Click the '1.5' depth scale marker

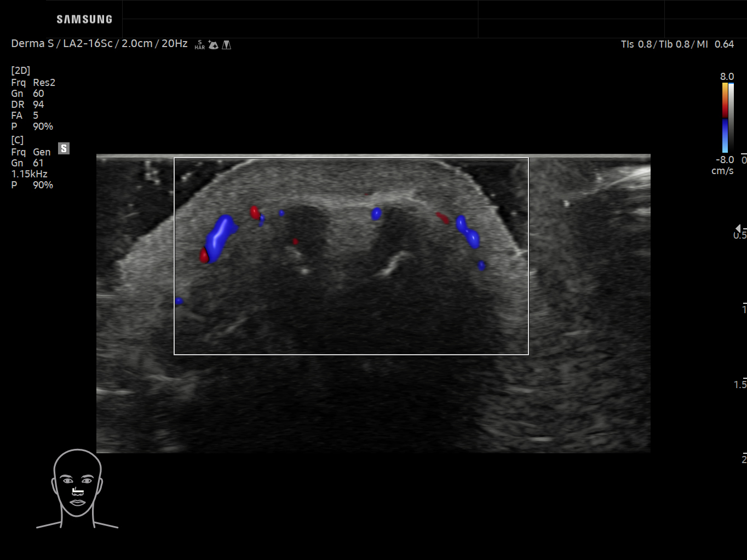(x=740, y=385)
